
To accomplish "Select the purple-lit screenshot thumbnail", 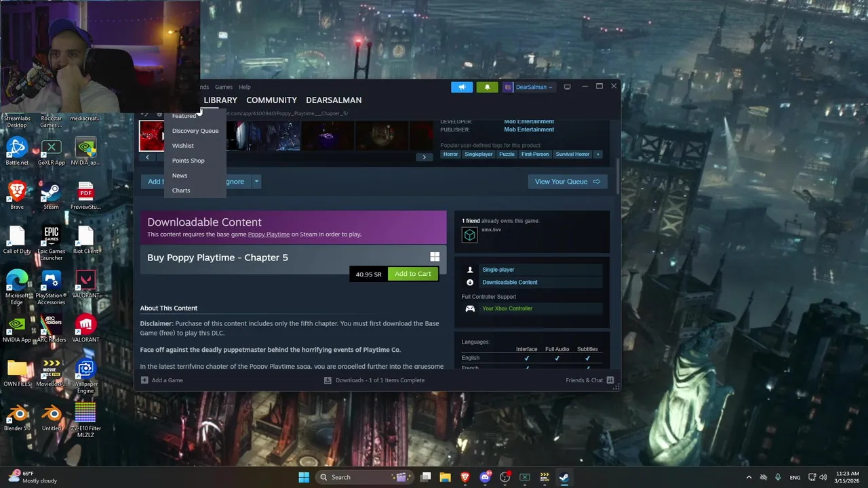I will [326, 136].
